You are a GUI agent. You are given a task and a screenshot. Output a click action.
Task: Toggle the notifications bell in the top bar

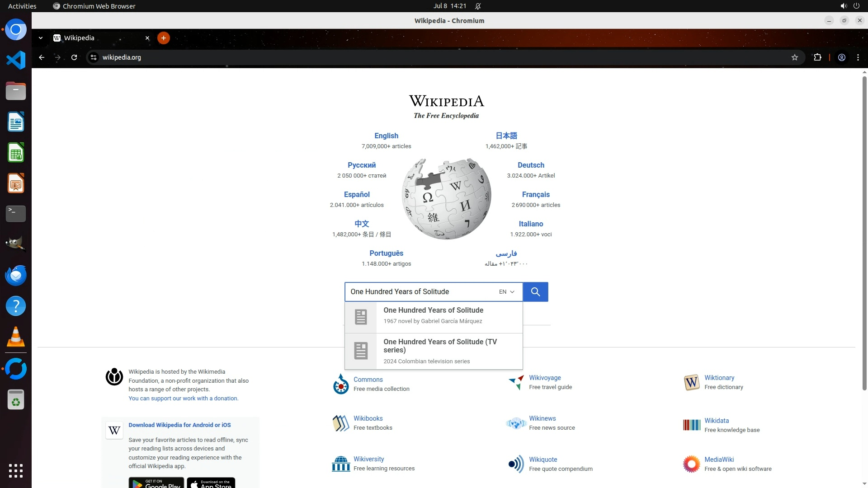(x=478, y=6)
